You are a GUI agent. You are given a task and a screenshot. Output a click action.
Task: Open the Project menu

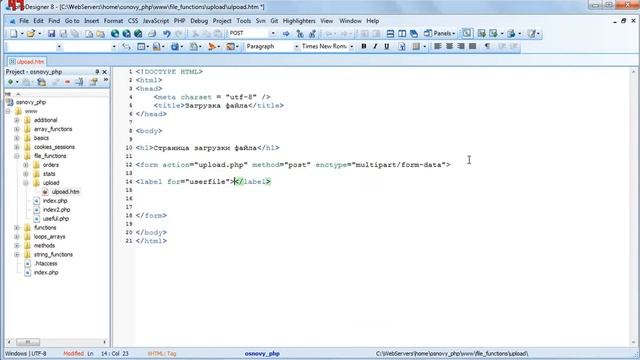coord(222,21)
